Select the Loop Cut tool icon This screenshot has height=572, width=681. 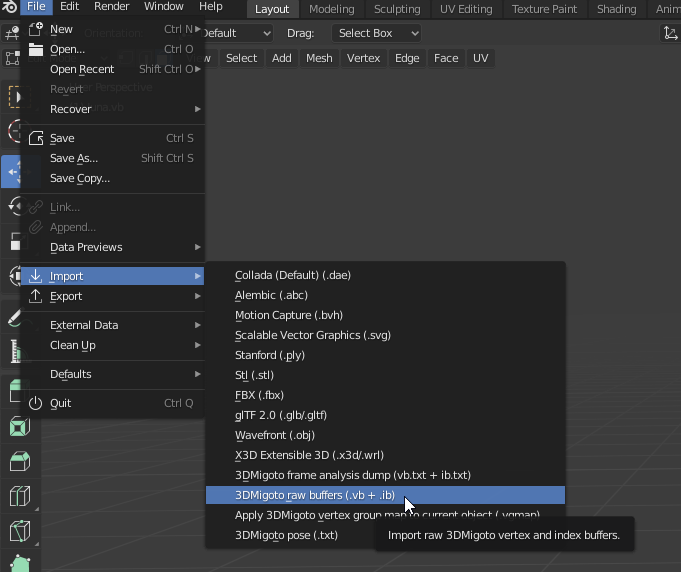coord(20,496)
